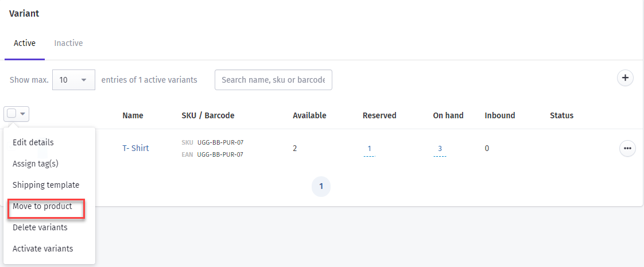Viewport: 644px width, 267px height.
Task: Select the Active tab
Action: [x=25, y=42]
